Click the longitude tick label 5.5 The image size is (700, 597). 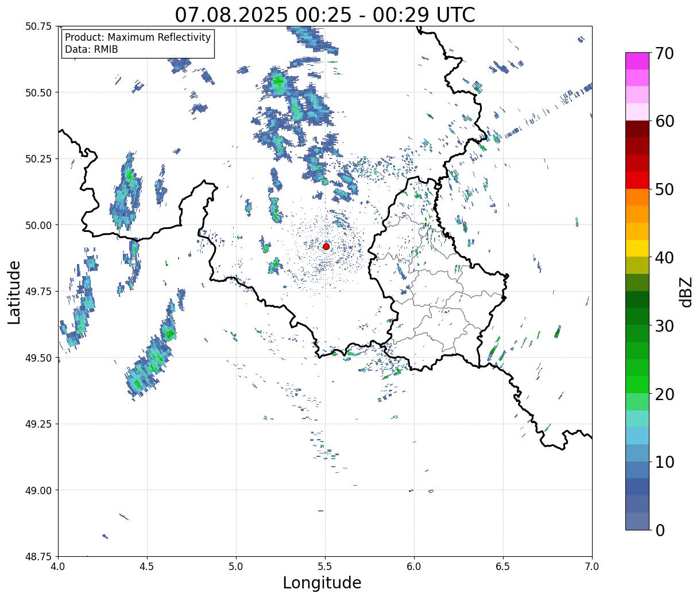pyautogui.click(x=325, y=567)
